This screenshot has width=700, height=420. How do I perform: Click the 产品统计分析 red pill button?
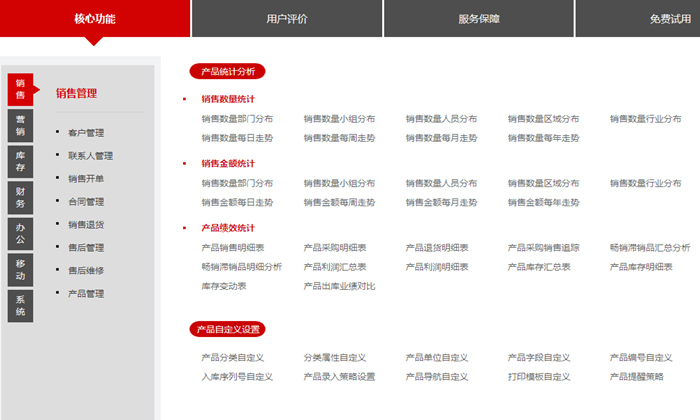(x=228, y=71)
